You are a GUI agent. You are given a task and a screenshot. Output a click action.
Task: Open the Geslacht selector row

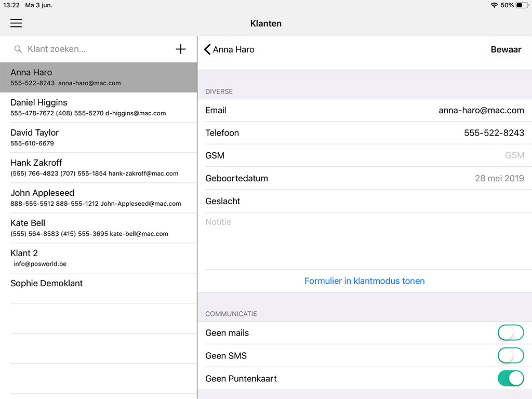[365, 201]
